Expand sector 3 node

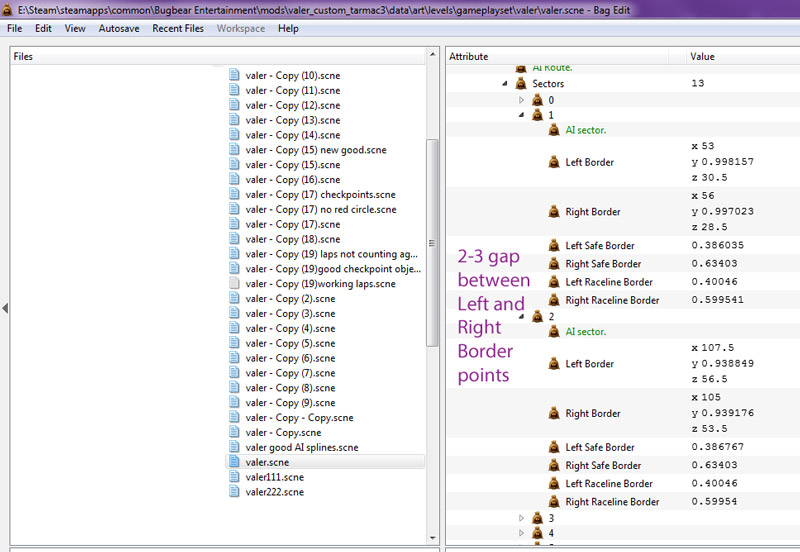521,518
